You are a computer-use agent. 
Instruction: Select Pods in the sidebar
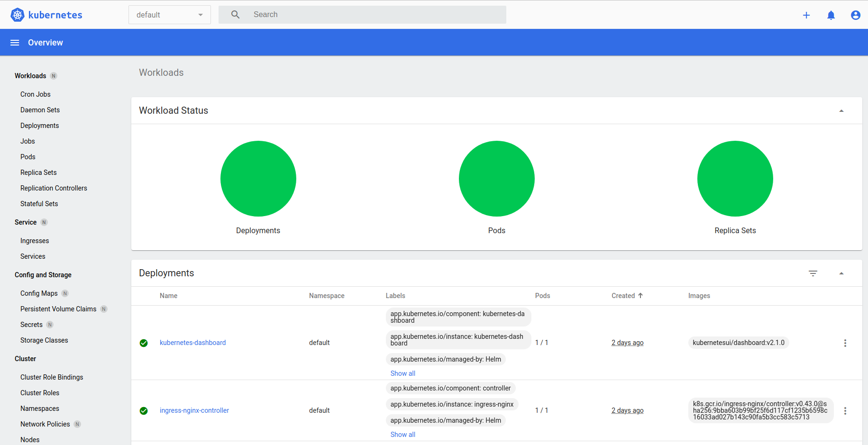click(x=28, y=157)
